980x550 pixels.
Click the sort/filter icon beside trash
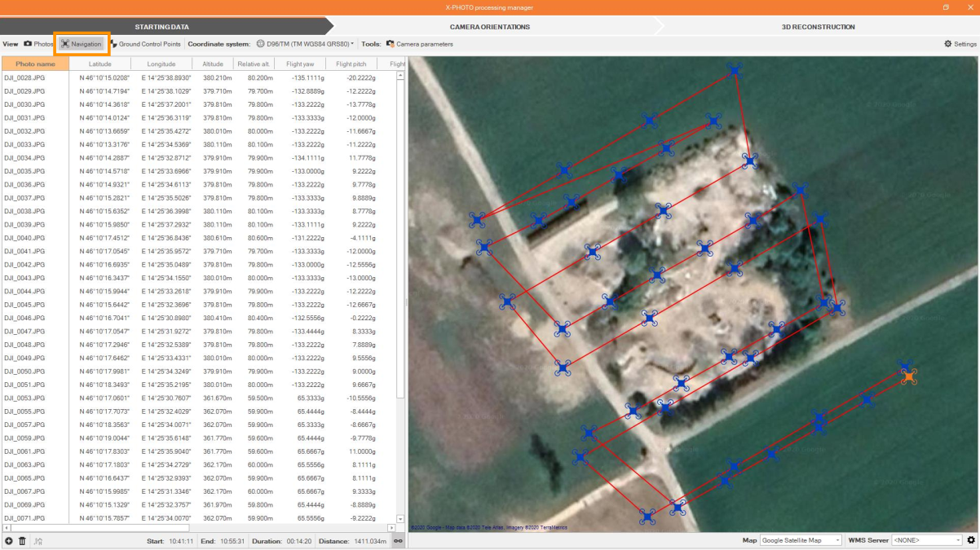(38, 541)
